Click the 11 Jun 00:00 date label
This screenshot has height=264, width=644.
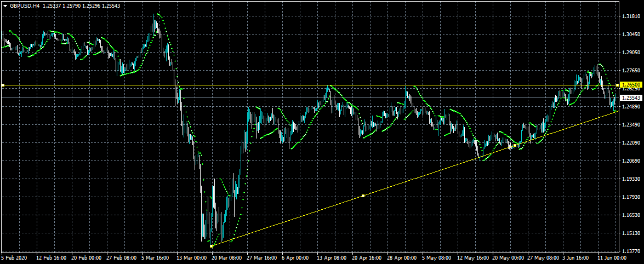coord(612,259)
